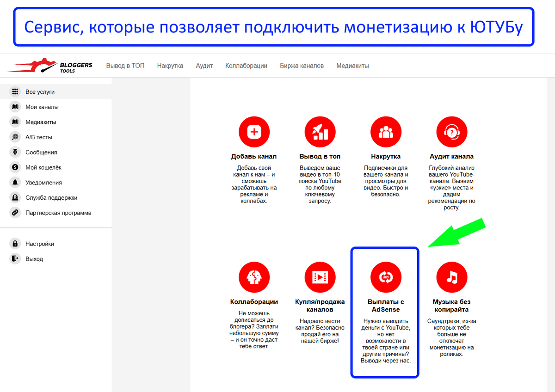Click the A/B тесты target icon
The width and height of the screenshot is (555, 392).
[x=15, y=137]
